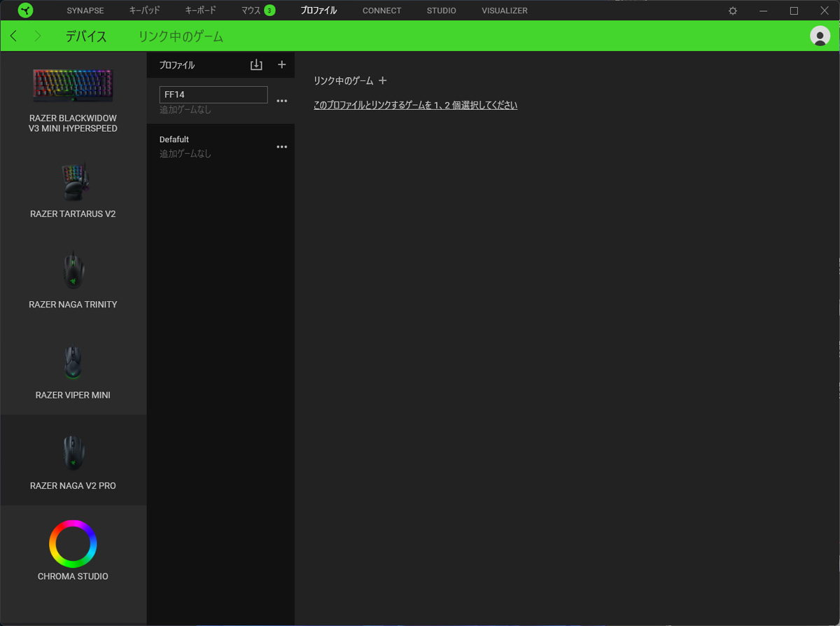Viewport: 840px width, 626px height.
Task: Go forward with the right arrow
Action: point(38,36)
